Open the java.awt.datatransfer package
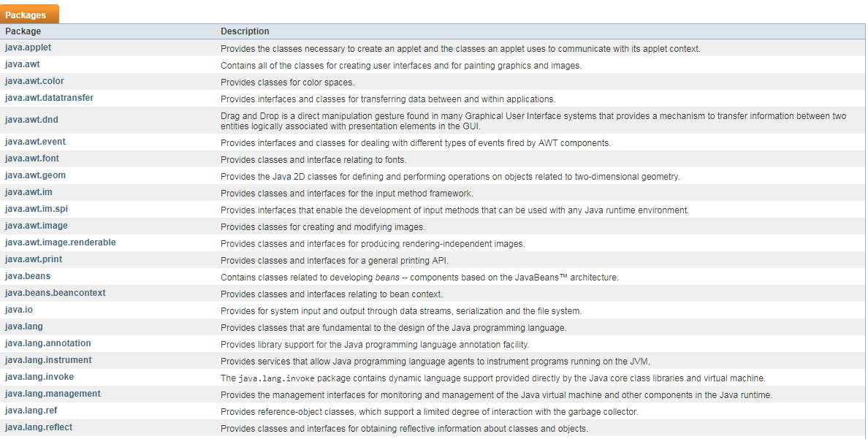Screen dimensions: 868x439 pos(49,98)
